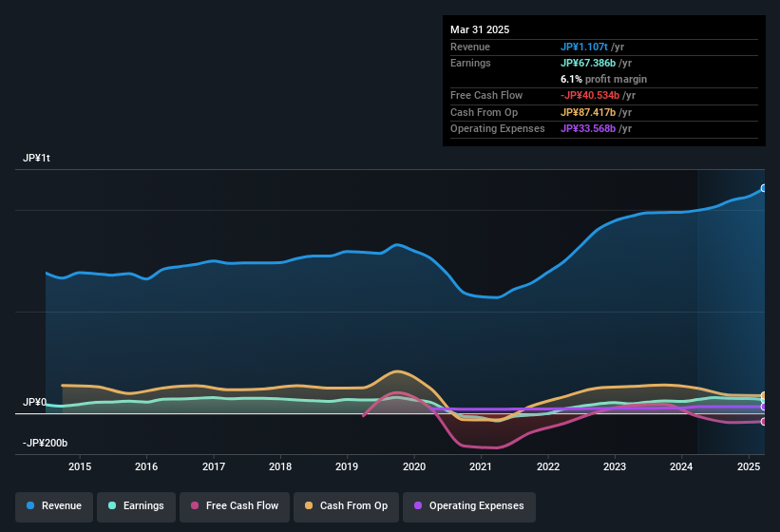The width and height of the screenshot is (780, 532).
Task: Click the Cash From Op tooltip label
Action: (484, 112)
